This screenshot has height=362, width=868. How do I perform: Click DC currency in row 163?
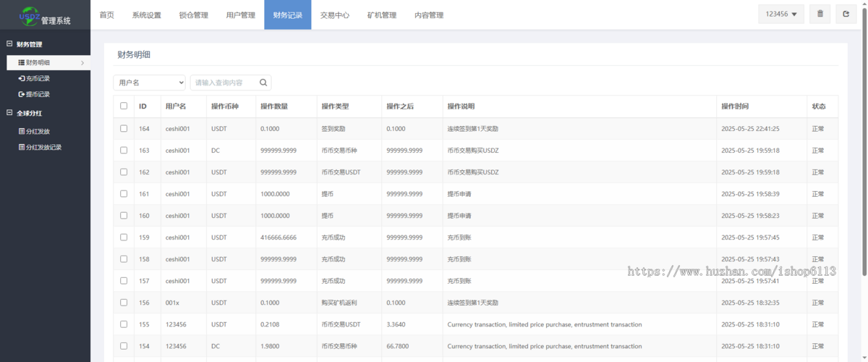(216, 151)
